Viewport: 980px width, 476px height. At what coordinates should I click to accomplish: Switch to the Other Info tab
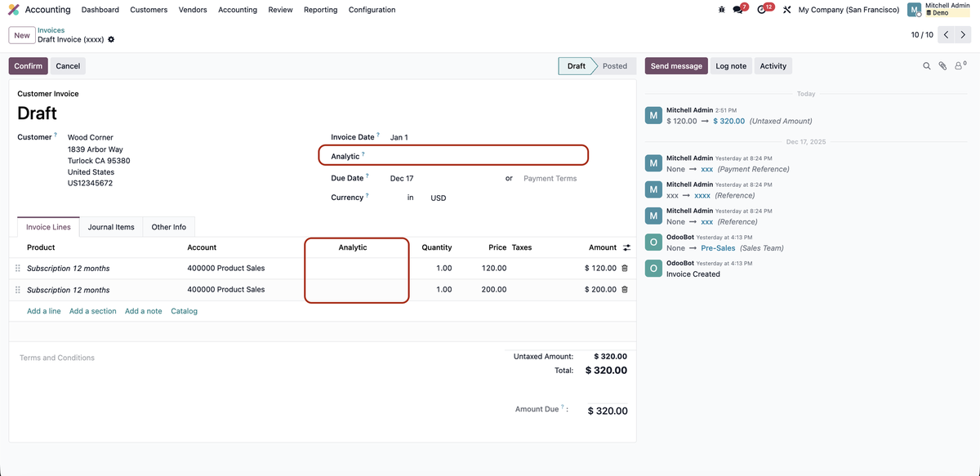168,227
